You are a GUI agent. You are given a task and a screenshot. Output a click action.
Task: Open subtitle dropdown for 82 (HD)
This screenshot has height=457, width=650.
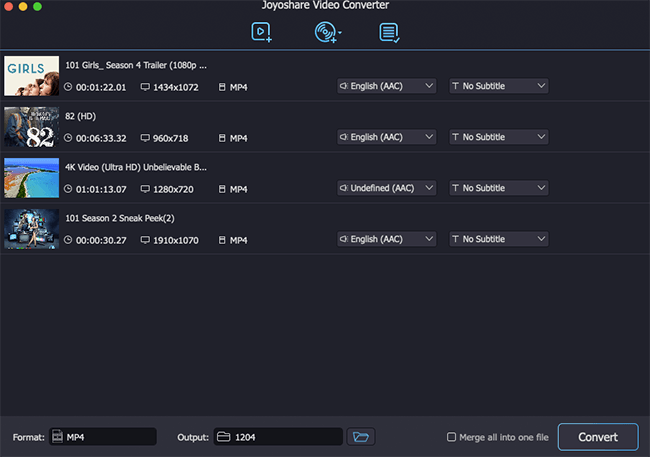(499, 137)
